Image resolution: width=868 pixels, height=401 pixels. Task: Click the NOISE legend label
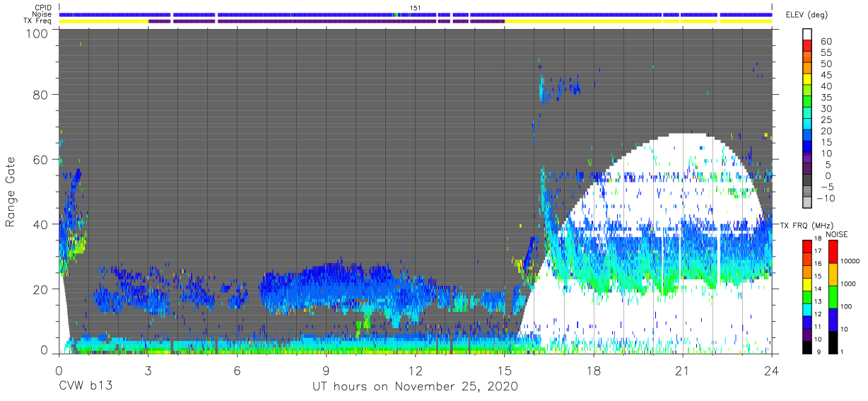(x=835, y=234)
